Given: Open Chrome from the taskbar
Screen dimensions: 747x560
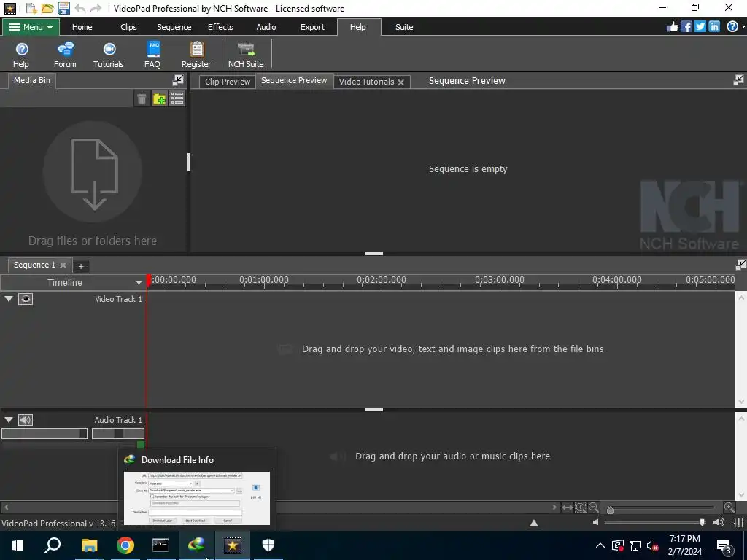Looking at the screenshot, I should coord(125,545).
